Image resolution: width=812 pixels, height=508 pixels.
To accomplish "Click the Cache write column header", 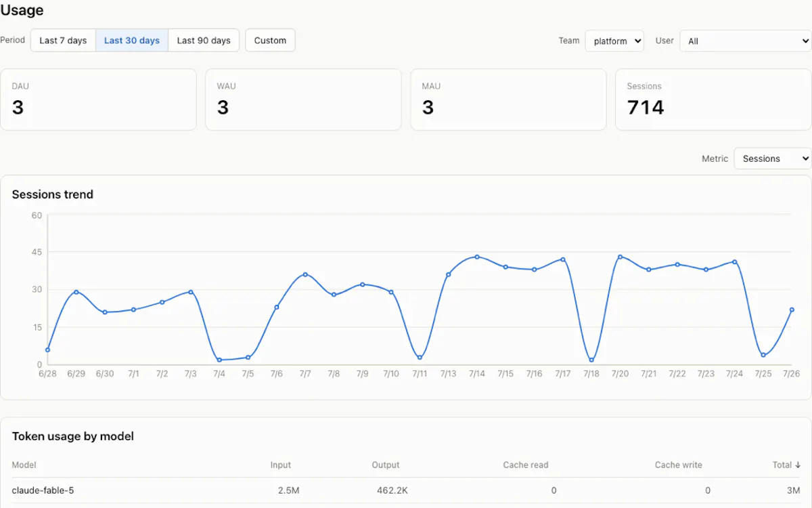I will pos(679,465).
